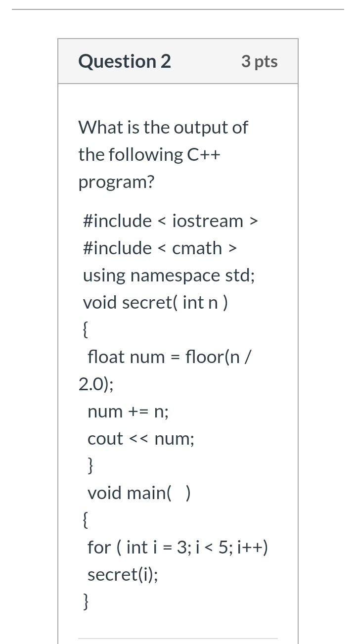
Task: Click the 'secret(i);' line
Action: click(123, 574)
